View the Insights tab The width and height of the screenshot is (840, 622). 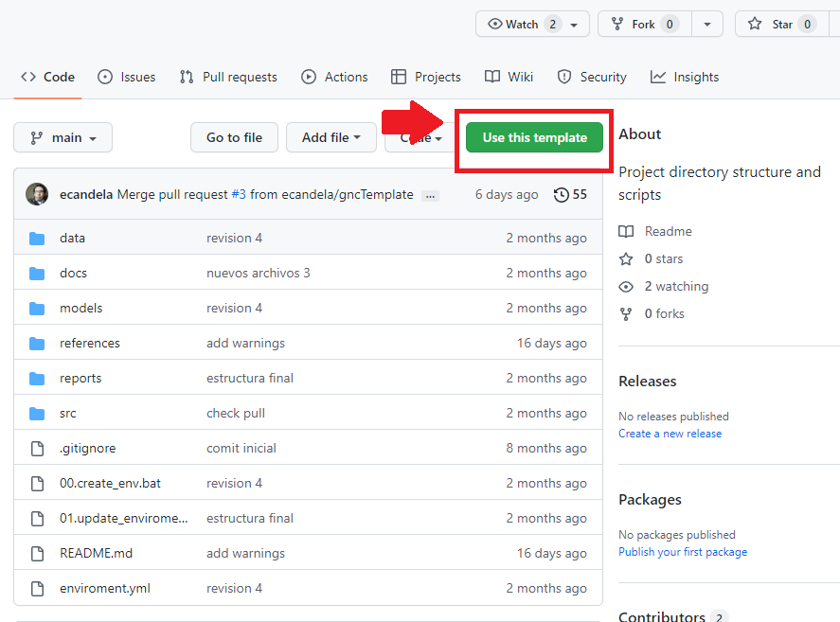[685, 77]
